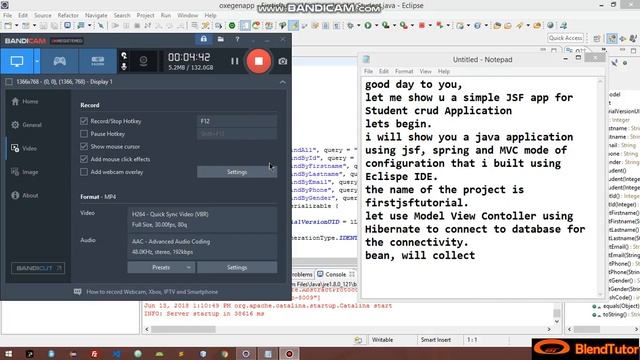
Task: Toggle Record/Stop Hotkey checkbox
Action: [84, 121]
